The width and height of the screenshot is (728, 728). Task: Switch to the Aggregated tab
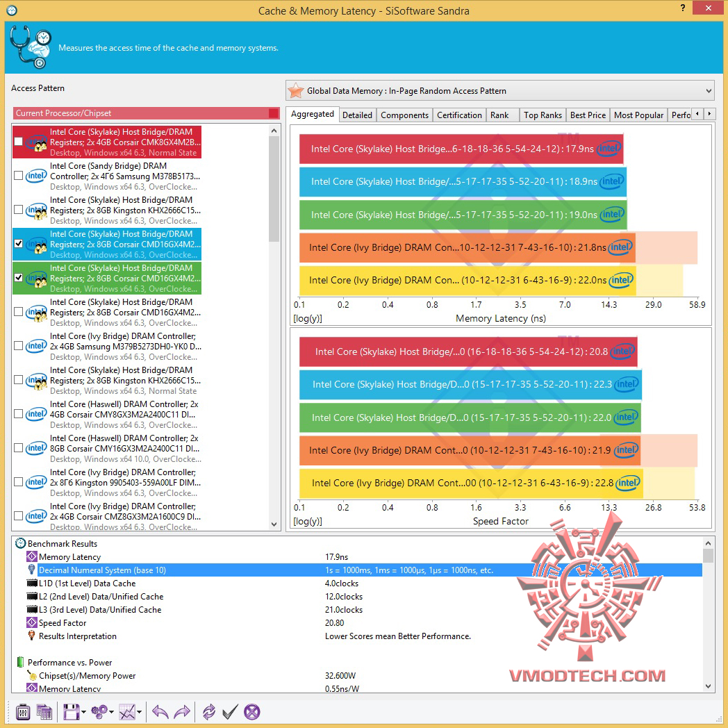click(x=313, y=114)
